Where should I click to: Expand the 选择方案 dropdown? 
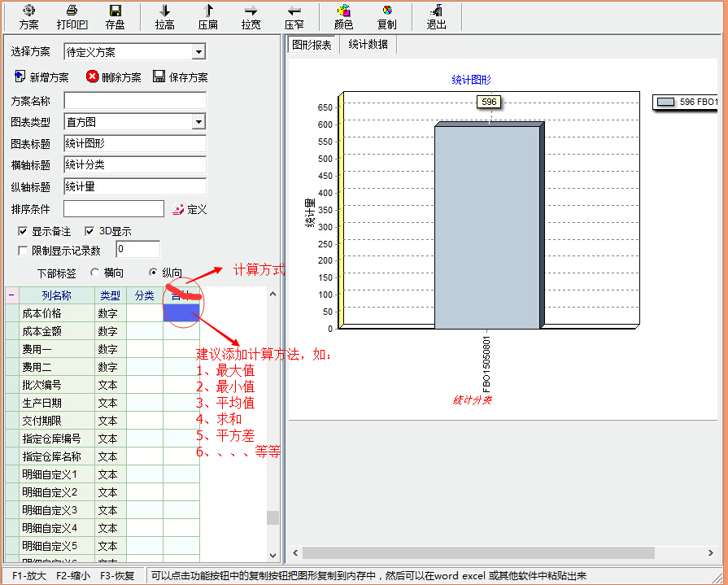198,52
